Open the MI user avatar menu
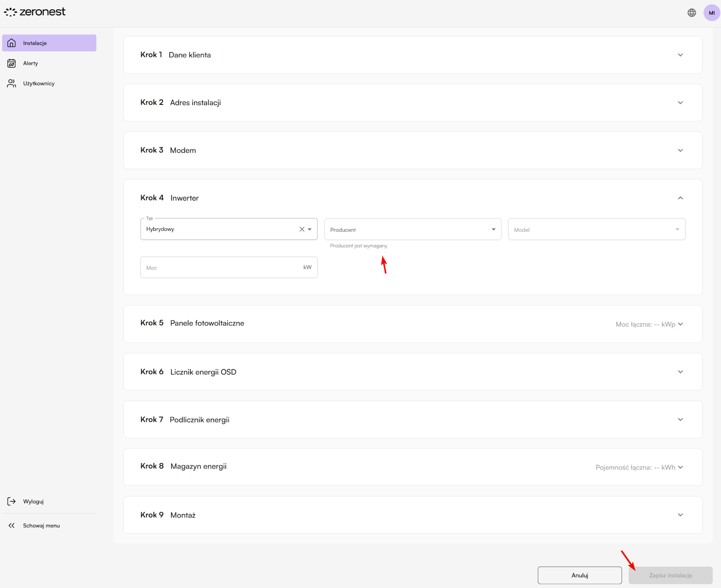721x588 pixels. coord(712,13)
